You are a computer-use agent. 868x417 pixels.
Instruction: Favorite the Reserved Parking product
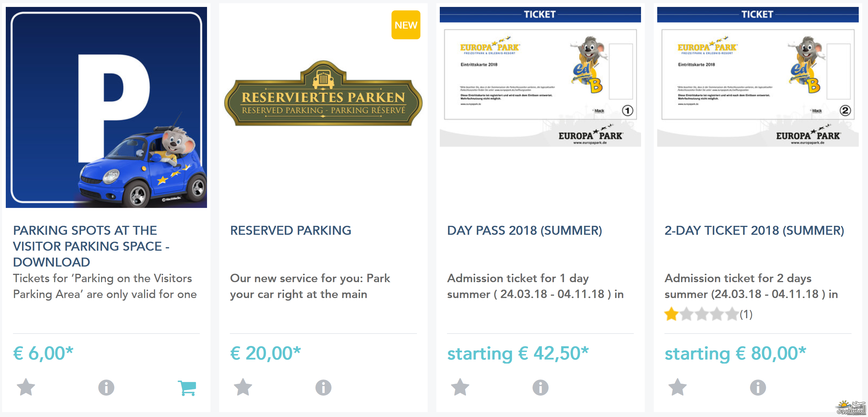(243, 387)
